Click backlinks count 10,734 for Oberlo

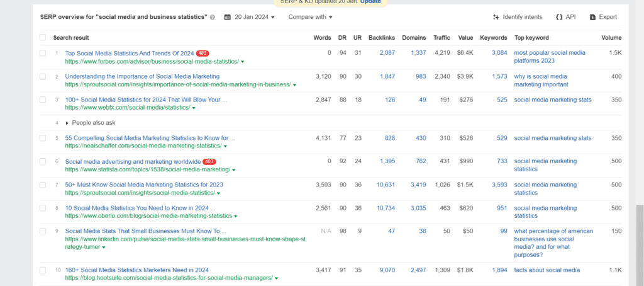pyautogui.click(x=386, y=209)
